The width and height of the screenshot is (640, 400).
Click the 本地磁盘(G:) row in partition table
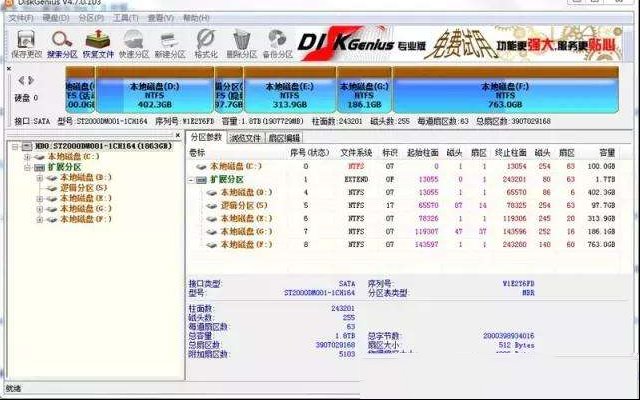coord(402,231)
